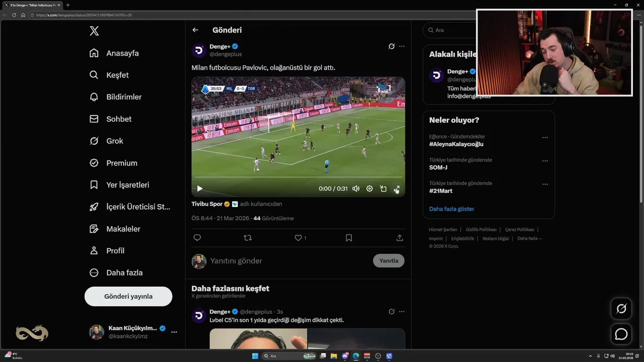Screen dimensions: 644x362
Task: Click the Yanıtla reply button
Action: coord(388,260)
